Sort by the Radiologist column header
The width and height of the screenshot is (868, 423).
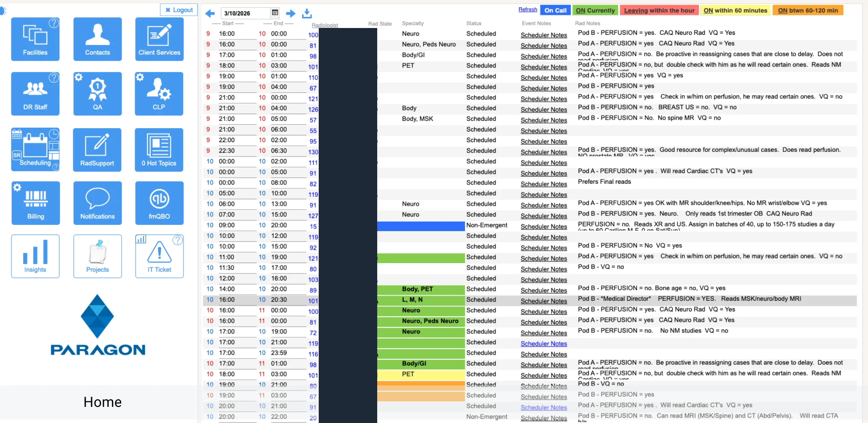point(325,25)
